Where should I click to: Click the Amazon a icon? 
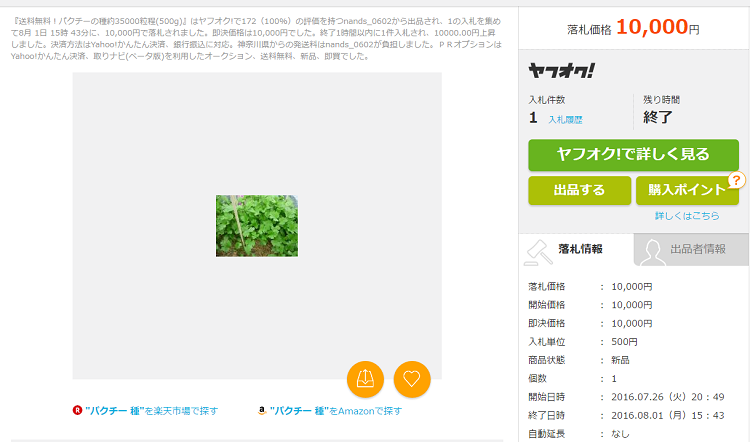point(262,410)
